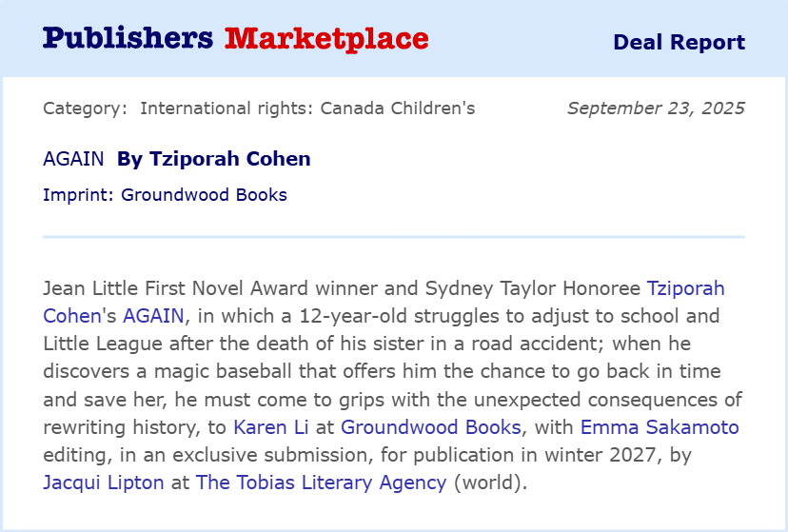Open the AGAIN book link in the paragraph
Viewport: 788px width, 532px height.
pyautogui.click(x=155, y=315)
